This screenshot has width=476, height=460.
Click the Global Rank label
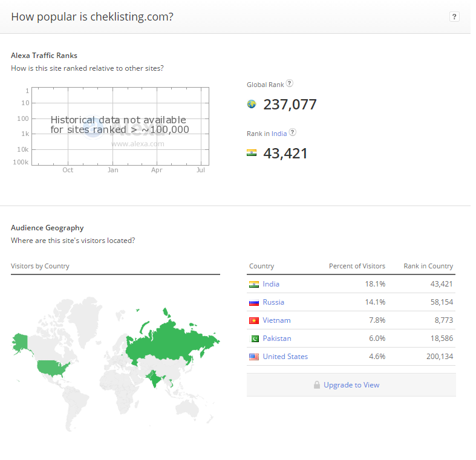click(x=266, y=85)
